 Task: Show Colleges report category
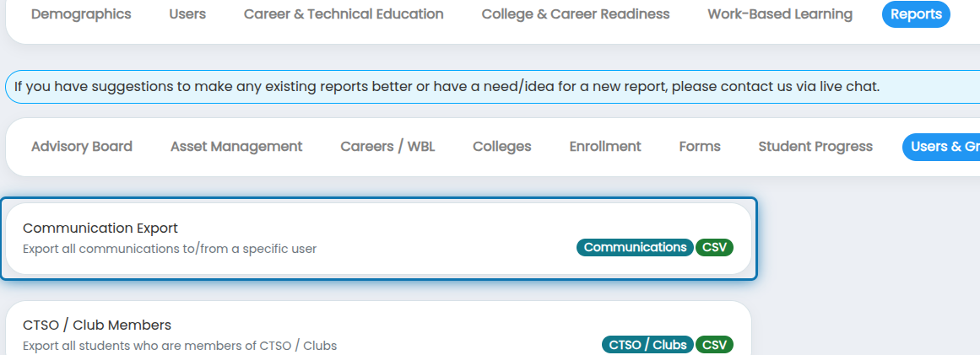tap(502, 147)
